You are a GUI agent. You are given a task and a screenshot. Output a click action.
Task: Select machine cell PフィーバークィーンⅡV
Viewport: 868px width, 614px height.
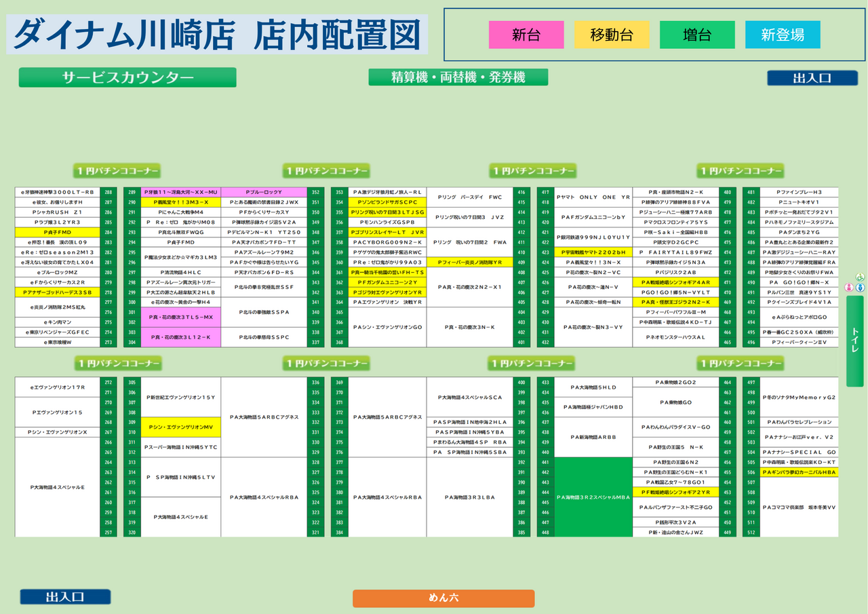(x=799, y=342)
